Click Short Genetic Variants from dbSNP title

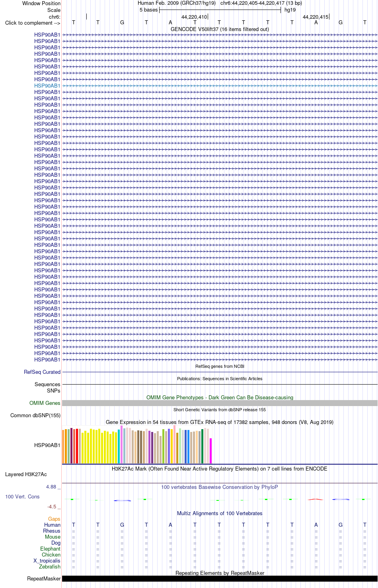point(220,410)
